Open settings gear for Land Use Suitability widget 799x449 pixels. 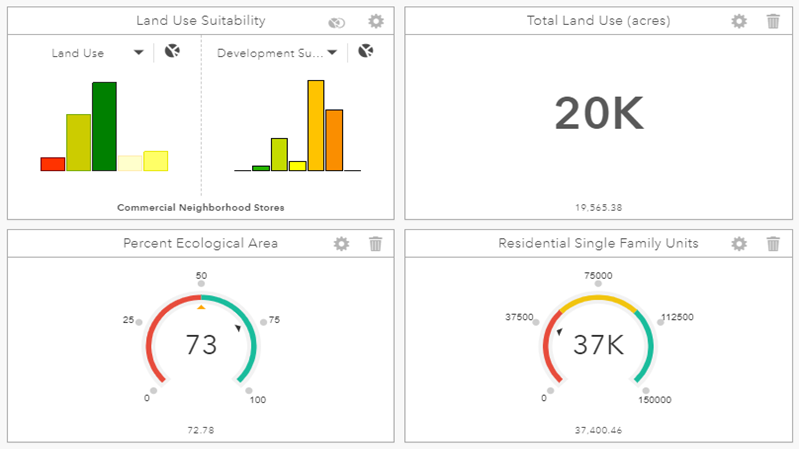(x=375, y=21)
